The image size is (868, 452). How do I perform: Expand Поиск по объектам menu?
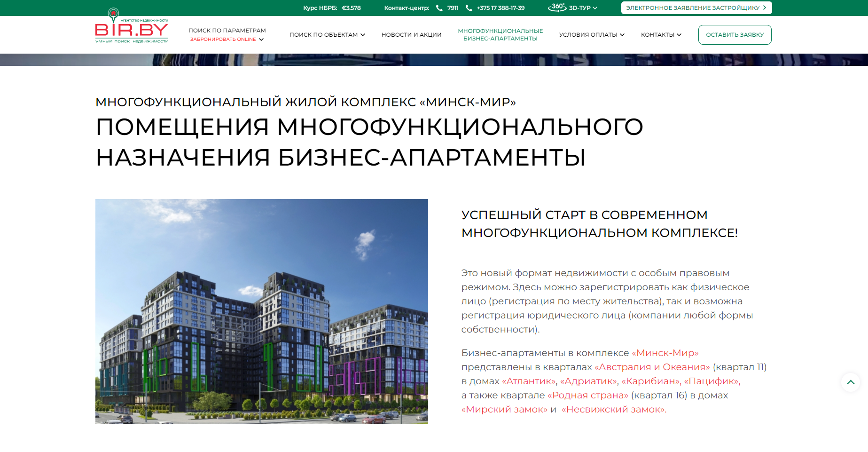[362, 35]
